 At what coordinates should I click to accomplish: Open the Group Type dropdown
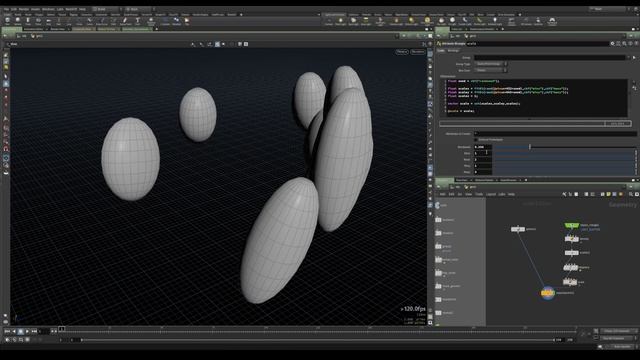click(490, 64)
